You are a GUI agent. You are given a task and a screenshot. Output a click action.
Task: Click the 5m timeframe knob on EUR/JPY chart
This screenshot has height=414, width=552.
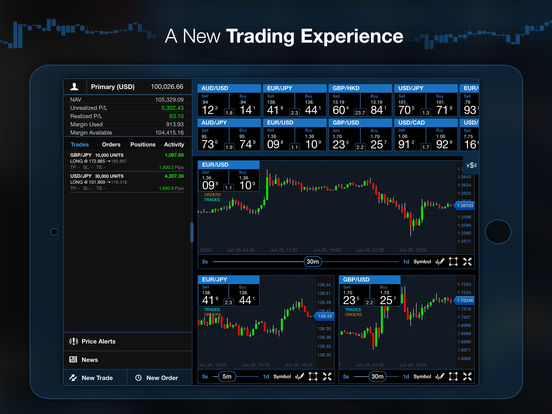227,377
